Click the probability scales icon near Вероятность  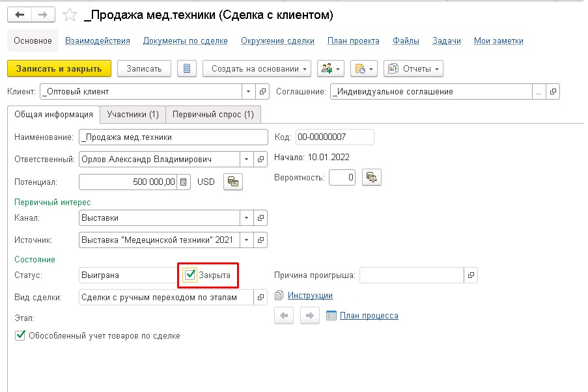[371, 176]
